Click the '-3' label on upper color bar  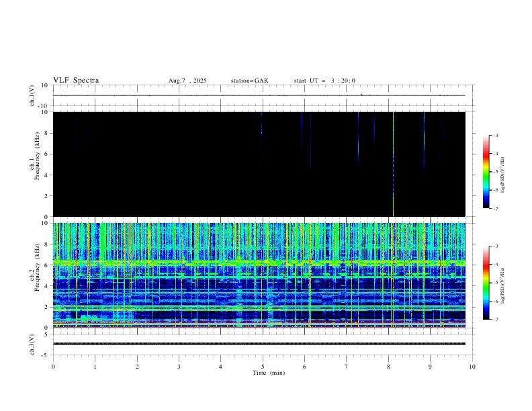[x=495, y=135]
